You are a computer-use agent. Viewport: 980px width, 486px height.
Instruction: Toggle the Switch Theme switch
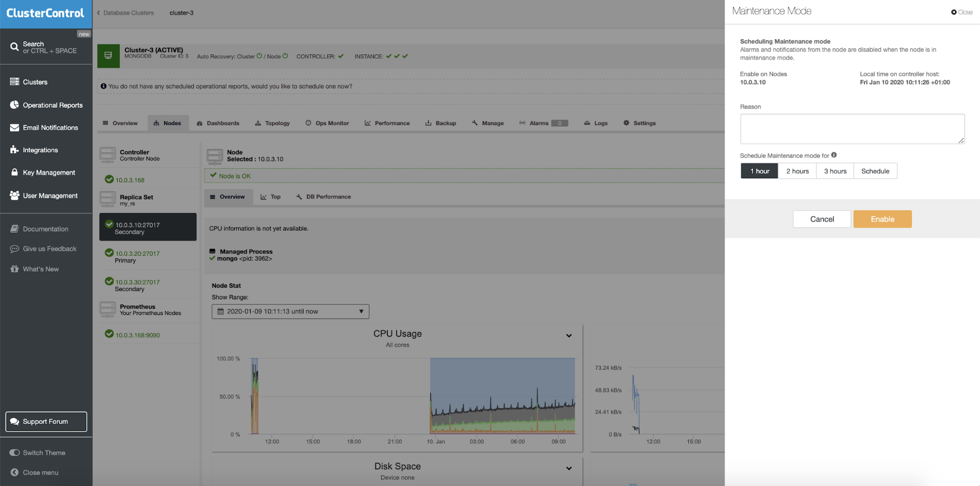coord(15,453)
